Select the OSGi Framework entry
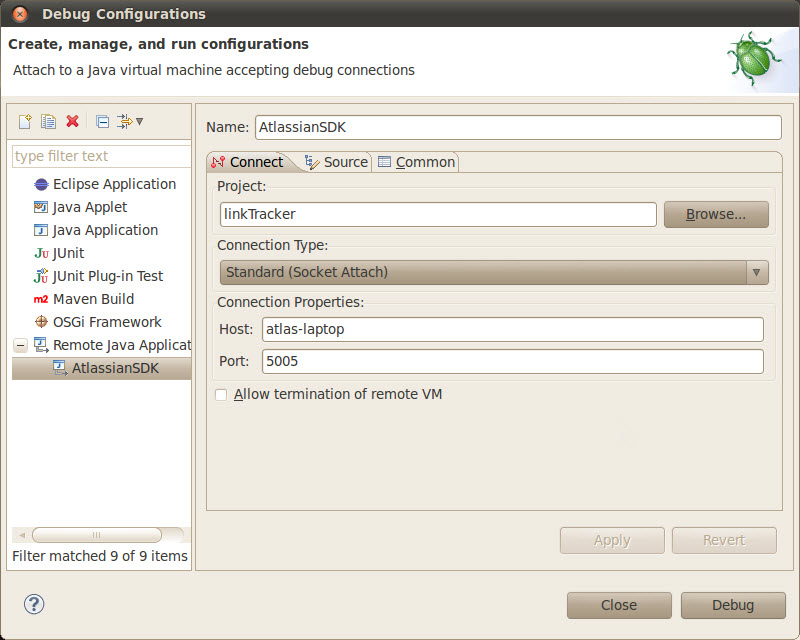The image size is (800, 640). 106,322
